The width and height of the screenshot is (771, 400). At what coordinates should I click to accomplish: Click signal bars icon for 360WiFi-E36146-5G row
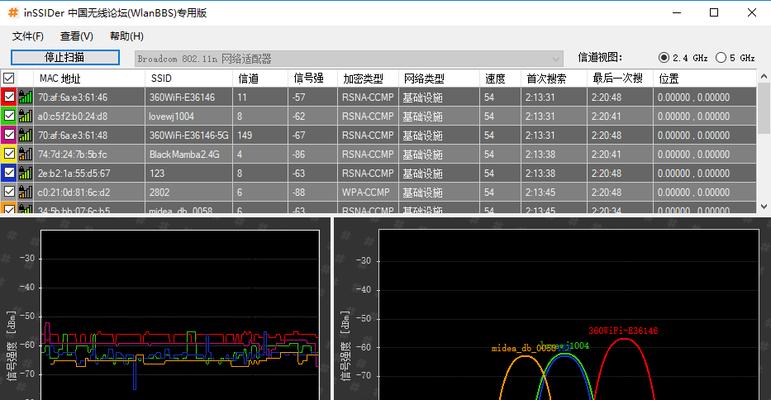pyautogui.click(x=26, y=135)
